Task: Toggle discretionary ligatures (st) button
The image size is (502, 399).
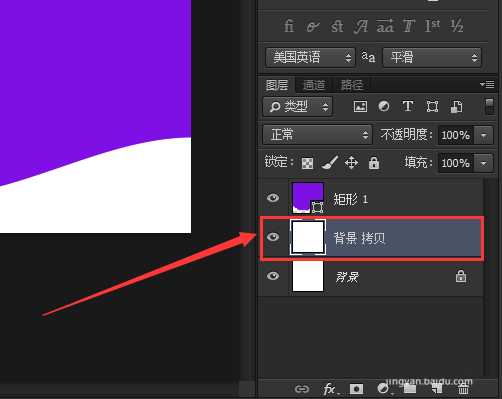Action: click(x=337, y=26)
